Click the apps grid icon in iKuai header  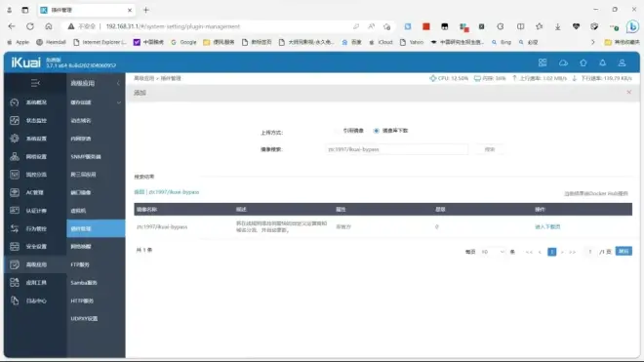tap(543, 62)
